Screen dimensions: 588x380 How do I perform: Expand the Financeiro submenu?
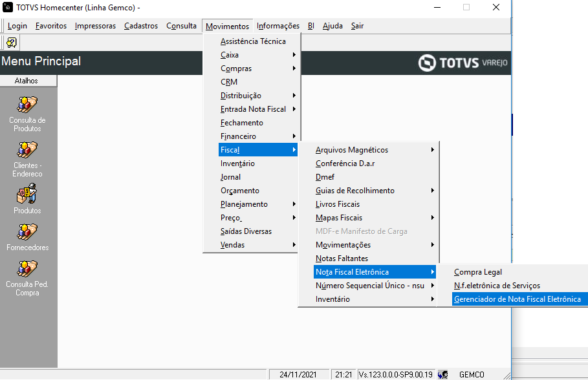coord(258,136)
